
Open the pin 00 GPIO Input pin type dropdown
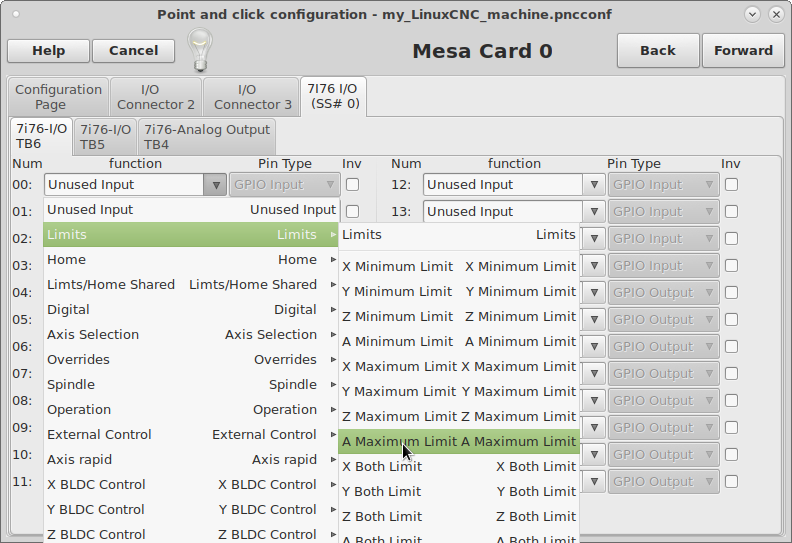click(x=284, y=185)
